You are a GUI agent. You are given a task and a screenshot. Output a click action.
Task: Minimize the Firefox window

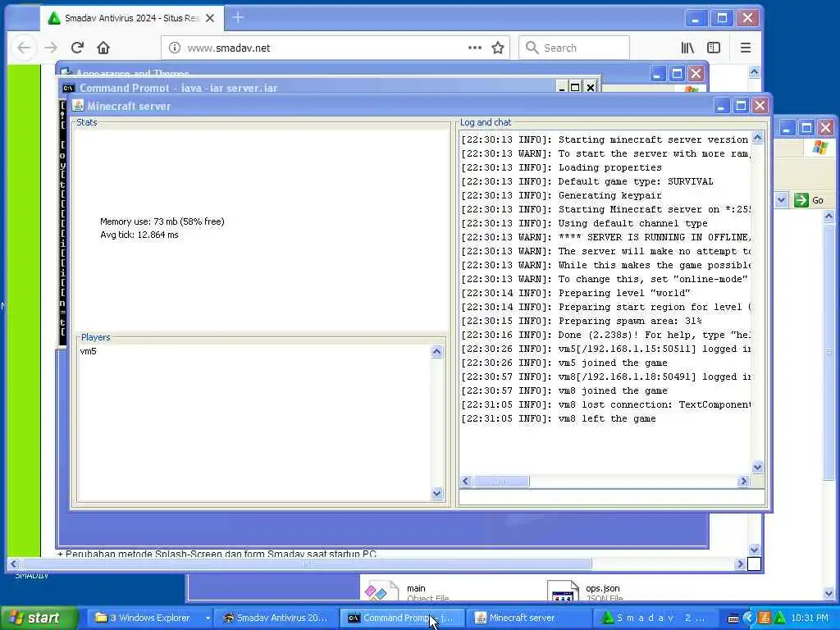tap(696, 18)
